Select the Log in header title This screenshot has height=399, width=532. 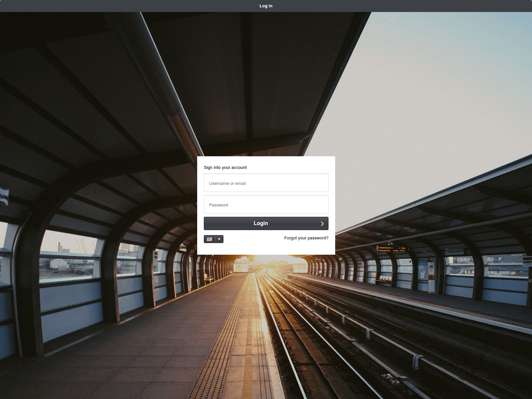coord(266,6)
